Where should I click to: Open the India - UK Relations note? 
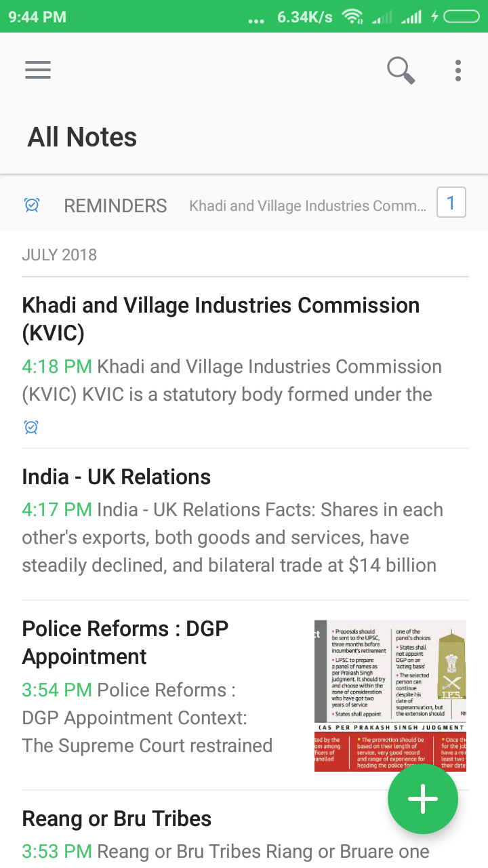tap(117, 477)
